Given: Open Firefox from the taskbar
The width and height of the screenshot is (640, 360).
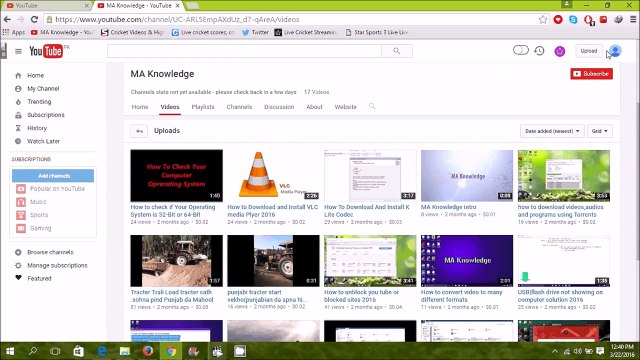Looking at the screenshot, I should tap(148, 351).
